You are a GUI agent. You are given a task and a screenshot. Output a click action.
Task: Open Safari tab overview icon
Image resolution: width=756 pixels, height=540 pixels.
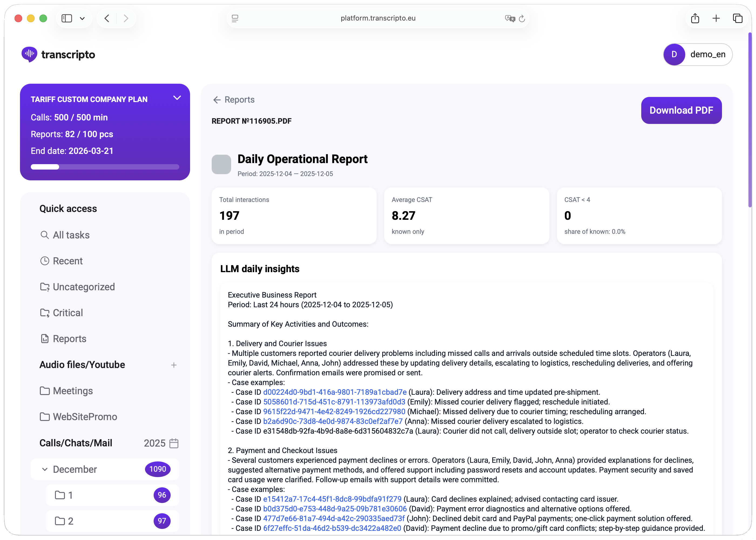coord(737,18)
